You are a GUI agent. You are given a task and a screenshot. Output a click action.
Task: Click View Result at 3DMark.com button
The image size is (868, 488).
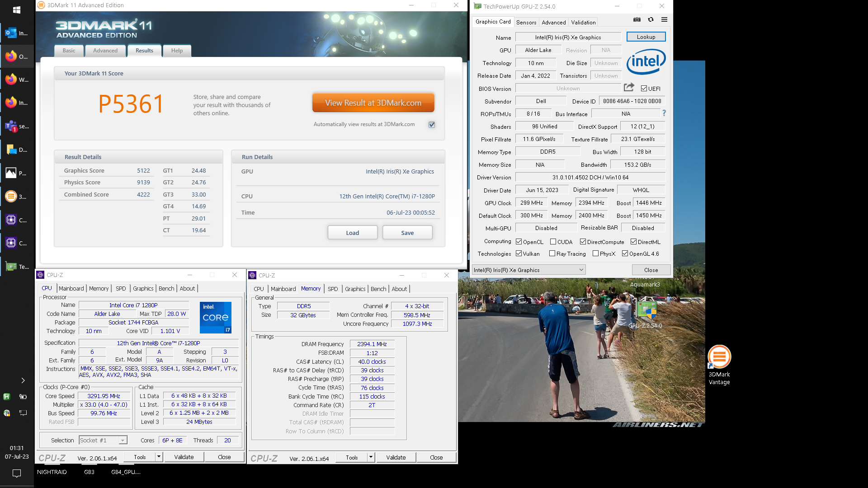(373, 103)
